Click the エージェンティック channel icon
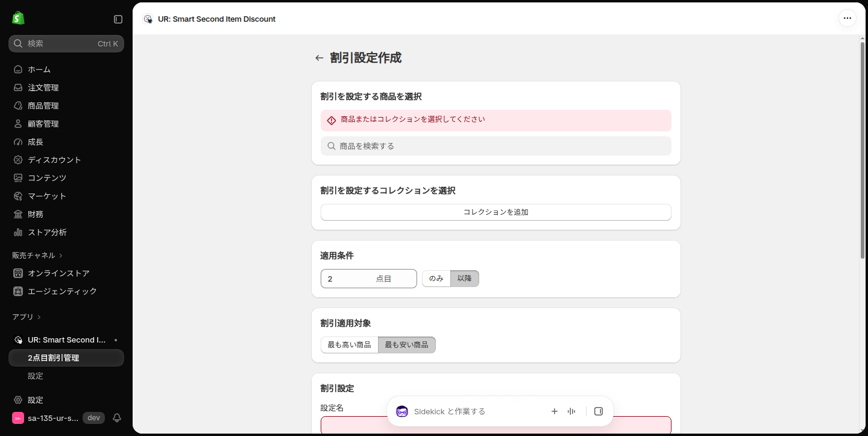The image size is (868, 436). pyautogui.click(x=18, y=291)
